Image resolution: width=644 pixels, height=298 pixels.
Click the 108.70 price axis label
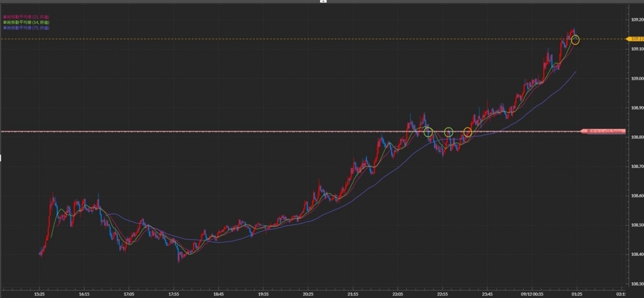coord(637,166)
